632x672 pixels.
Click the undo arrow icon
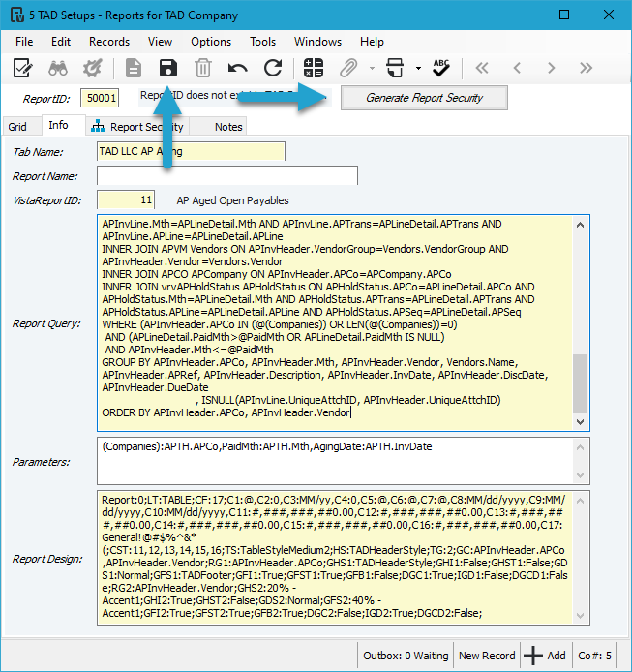tap(238, 68)
